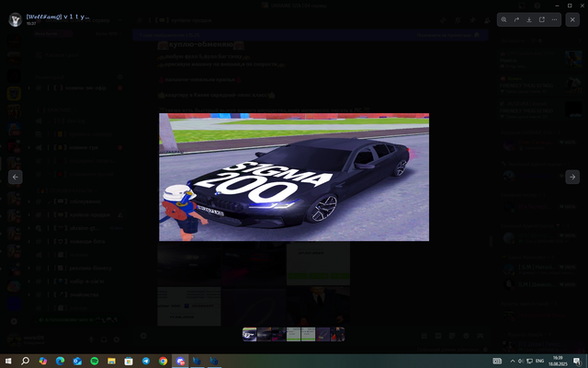Close the image viewer with the X button
The height and width of the screenshot is (368, 588).
pos(572,19)
